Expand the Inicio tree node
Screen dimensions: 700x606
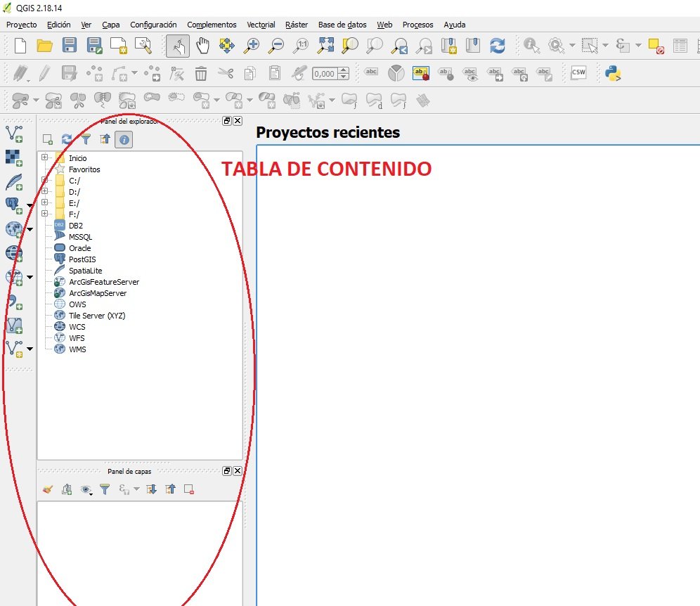coord(45,157)
